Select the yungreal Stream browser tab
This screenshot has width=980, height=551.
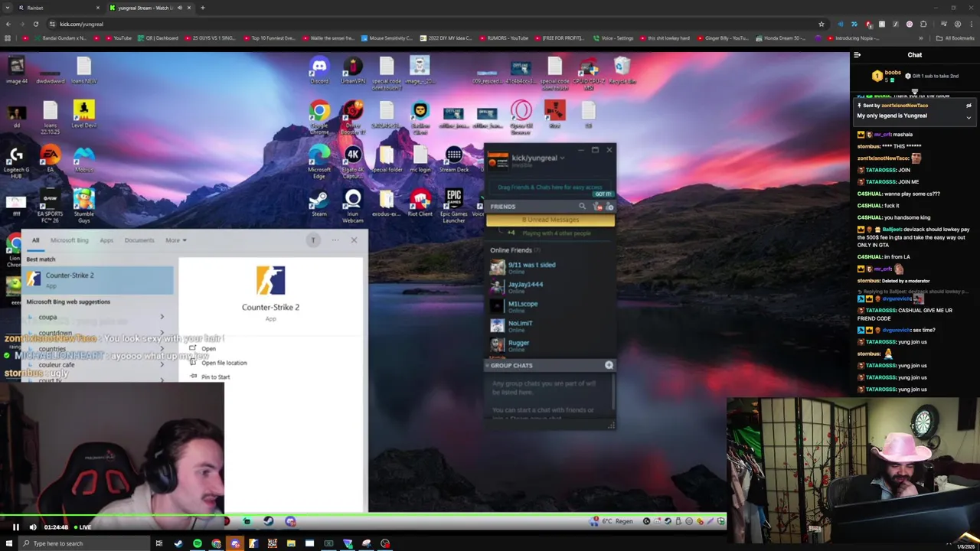click(x=150, y=8)
